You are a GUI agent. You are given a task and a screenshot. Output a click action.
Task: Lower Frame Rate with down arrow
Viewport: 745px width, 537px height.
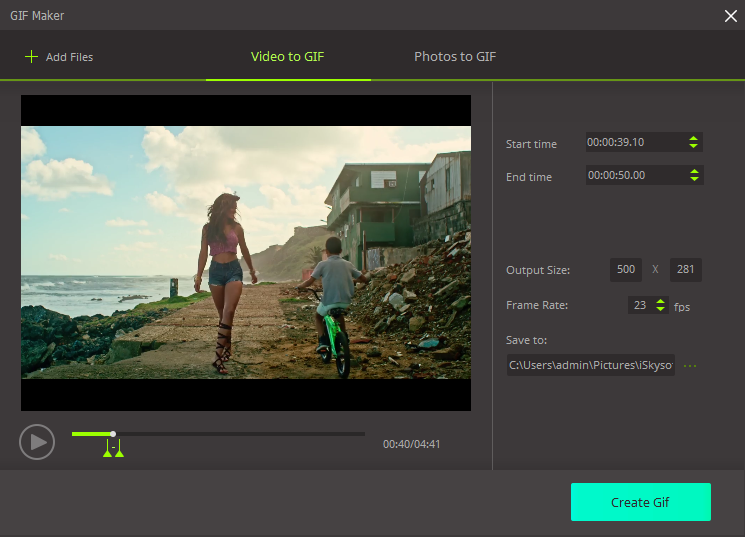coord(660,310)
